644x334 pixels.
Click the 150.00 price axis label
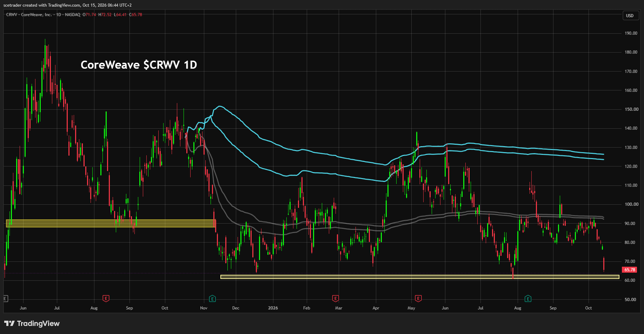click(631, 109)
